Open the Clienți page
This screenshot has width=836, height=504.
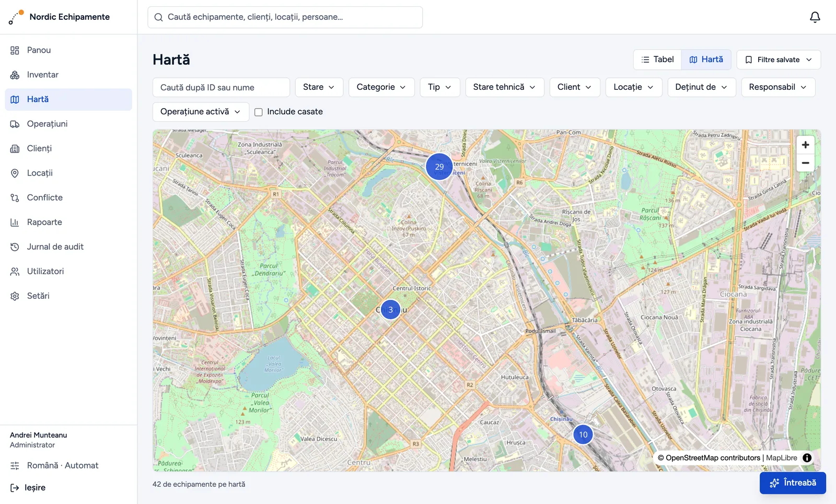click(68, 148)
